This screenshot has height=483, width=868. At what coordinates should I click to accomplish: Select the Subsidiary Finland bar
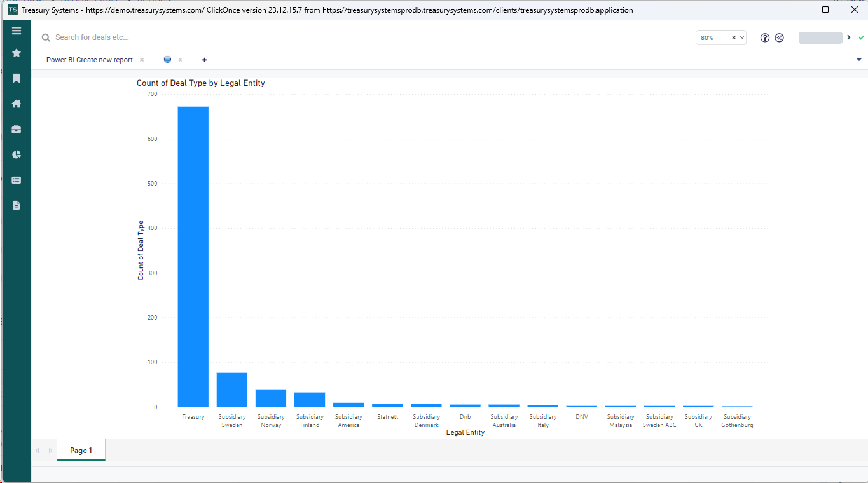[310, 400]
